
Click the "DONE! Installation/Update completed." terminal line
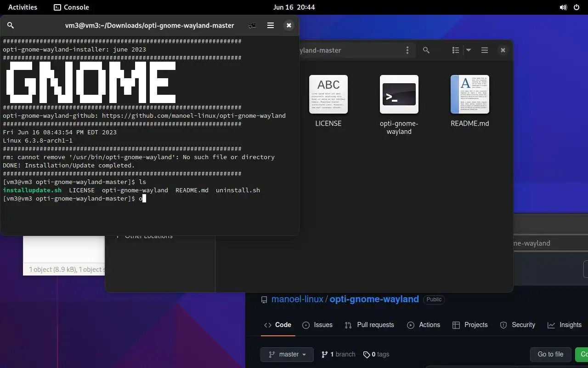click(x=69, y=165)
